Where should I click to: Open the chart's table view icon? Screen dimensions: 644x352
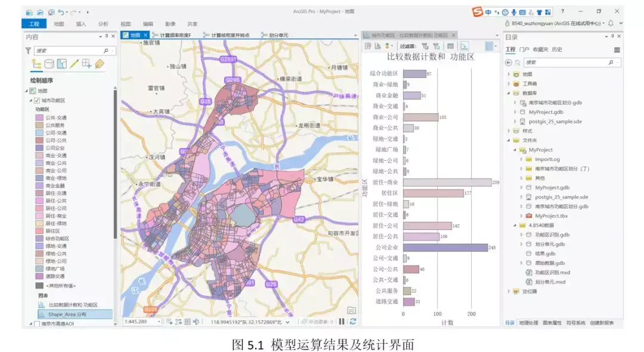point(450,46)
